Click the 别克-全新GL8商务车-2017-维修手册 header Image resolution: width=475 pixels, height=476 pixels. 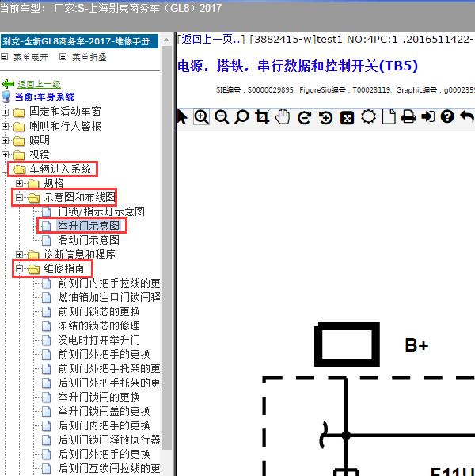coord(79,41)
